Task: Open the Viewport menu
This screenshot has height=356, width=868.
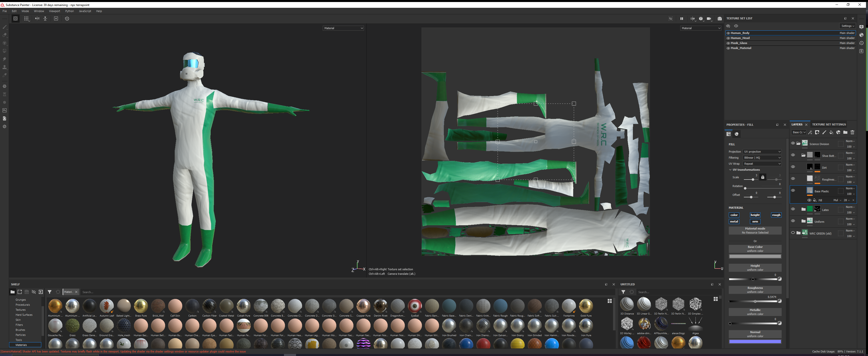Action: 54,11
